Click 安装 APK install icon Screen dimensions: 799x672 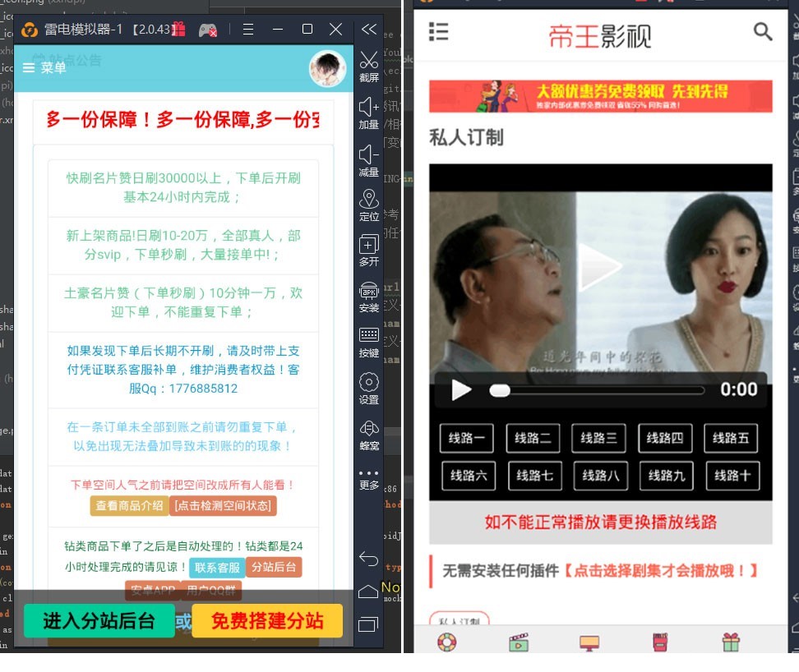[369, 297]
